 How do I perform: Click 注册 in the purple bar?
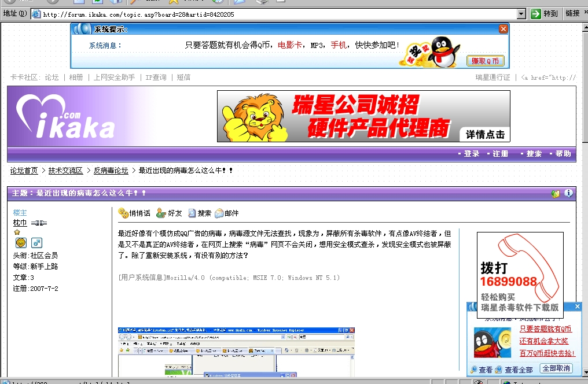[x=500, y=154]
